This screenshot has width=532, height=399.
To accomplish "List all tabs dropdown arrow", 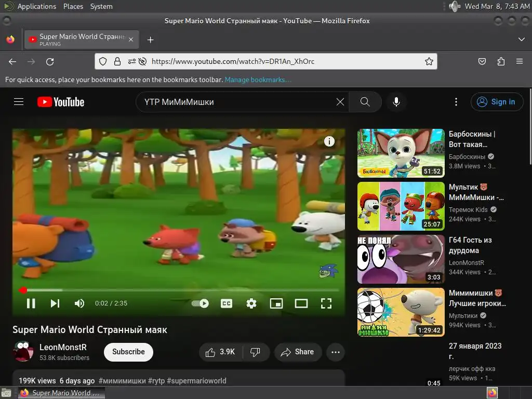I will point(522,39).
